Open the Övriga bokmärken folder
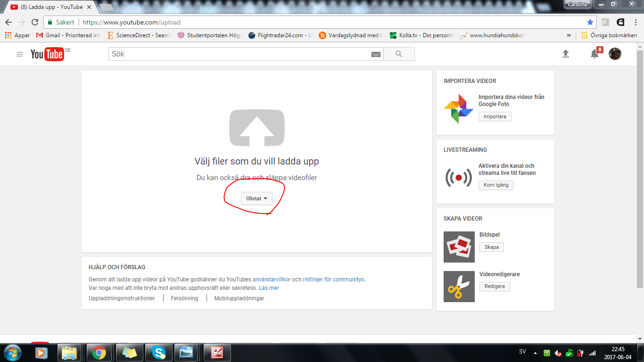This screenshot has width=644, height=362. (609, 35)
